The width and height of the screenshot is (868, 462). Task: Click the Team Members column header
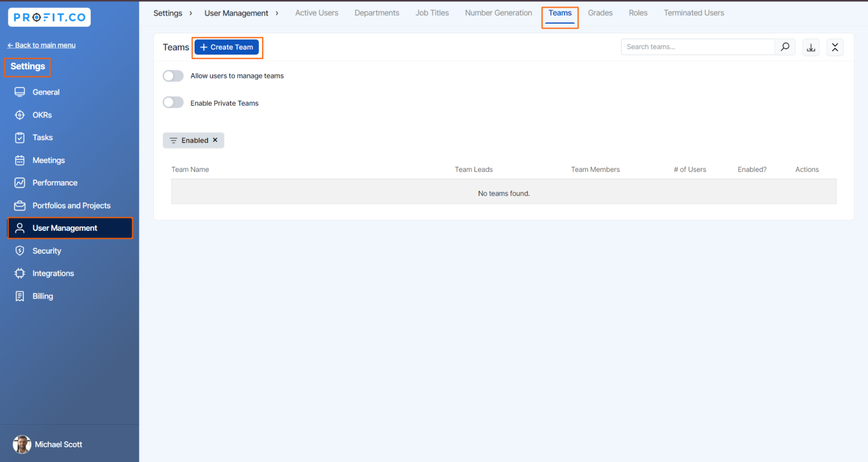[595, 170]
